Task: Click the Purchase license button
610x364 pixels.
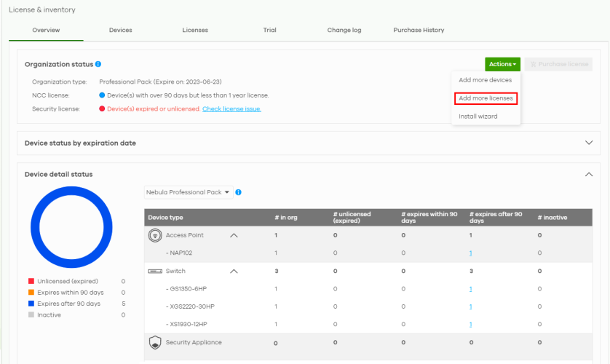Action: pyautogui.click(x=559, y=64)
